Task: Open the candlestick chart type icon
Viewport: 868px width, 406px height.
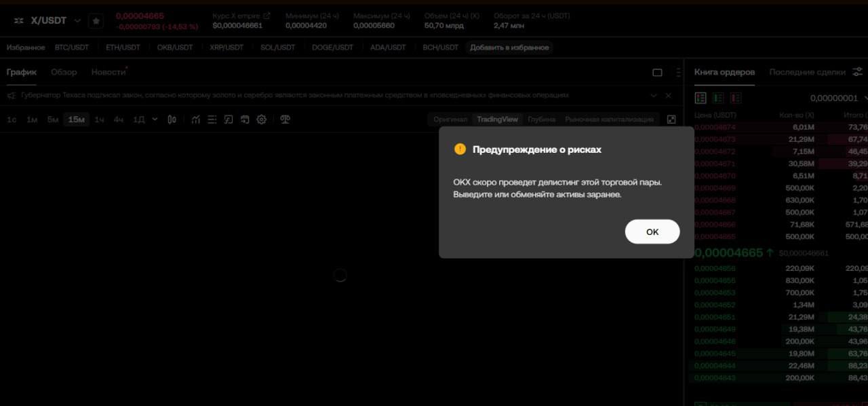Action: tap(172, 119)
